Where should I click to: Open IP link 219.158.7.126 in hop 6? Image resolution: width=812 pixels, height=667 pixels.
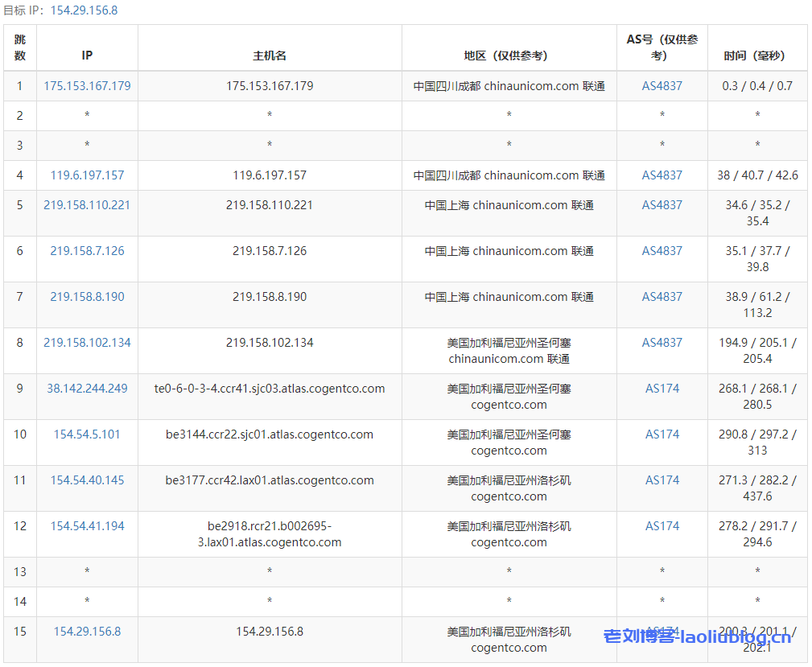tap(87, 251)
